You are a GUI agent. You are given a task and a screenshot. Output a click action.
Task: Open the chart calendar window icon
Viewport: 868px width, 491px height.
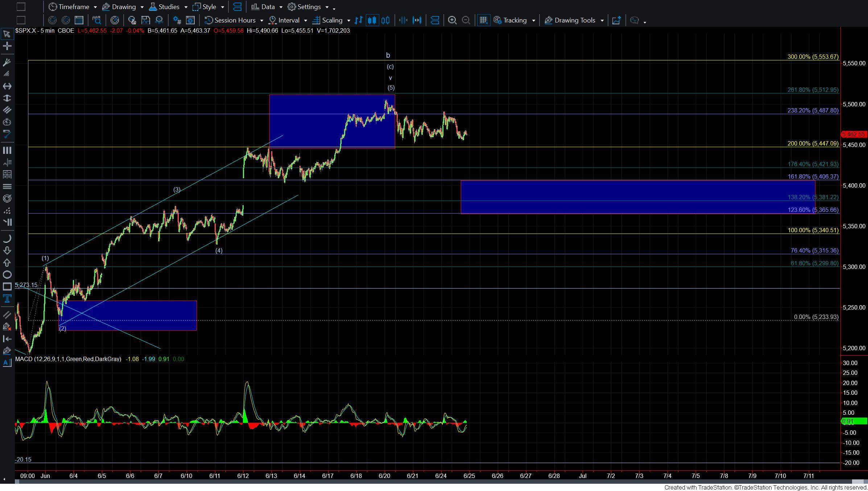tap(79, 20)
